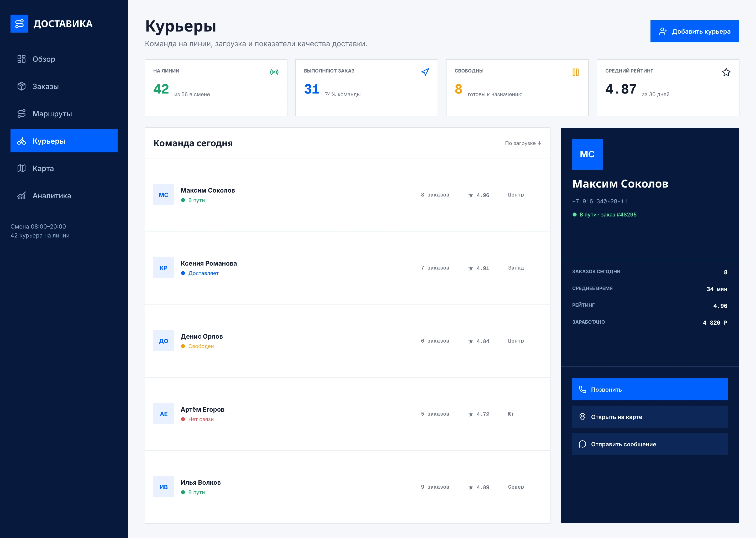Image resolution: width=756 pixels, height=538 pixels.
Task: Click the АЕ avatar for Артём Егоров
Action: click(x=164, y=414)
